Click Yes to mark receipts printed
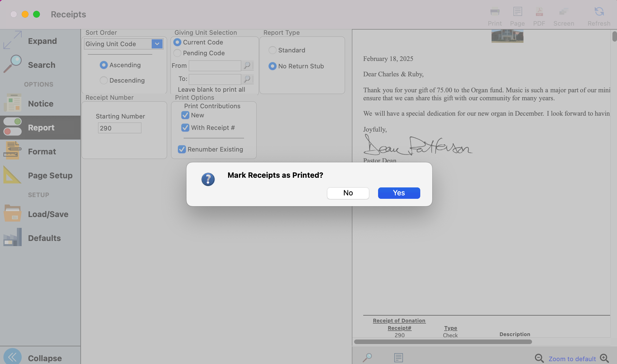The width and height of the screenshot is (617, 364). click(399, 193)
